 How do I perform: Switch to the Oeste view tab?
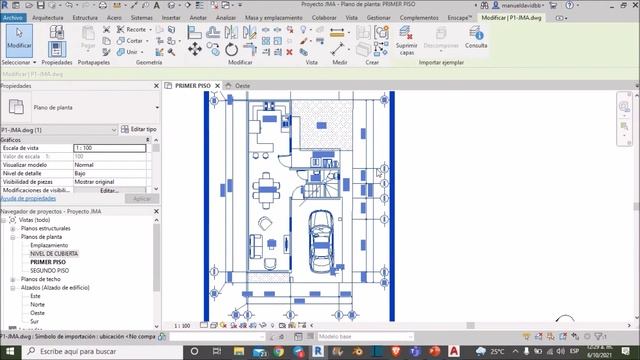[242, 86]
